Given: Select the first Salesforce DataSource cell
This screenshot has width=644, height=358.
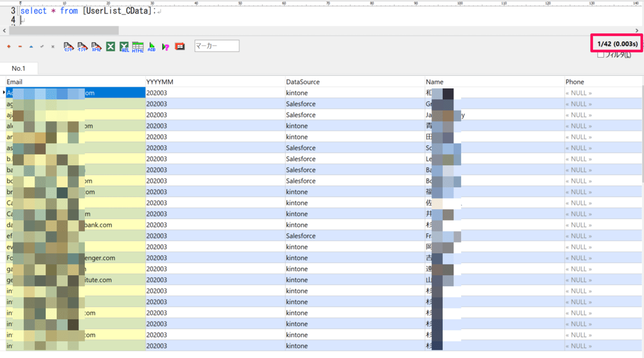Looking at the screenshot, I should coord(301,104).
